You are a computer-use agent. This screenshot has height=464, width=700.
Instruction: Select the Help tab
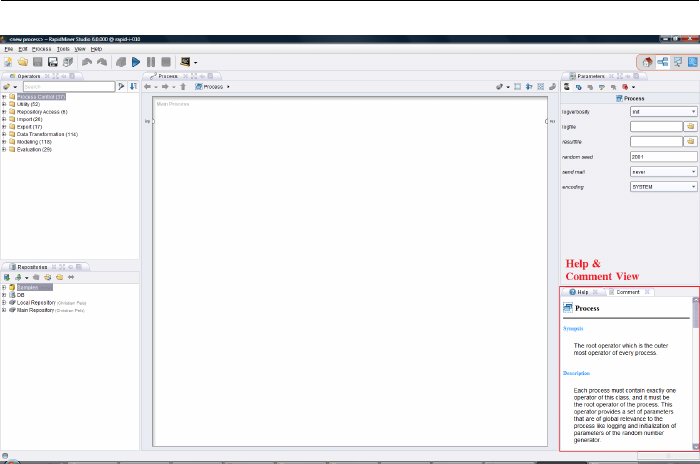pos(583,292)
